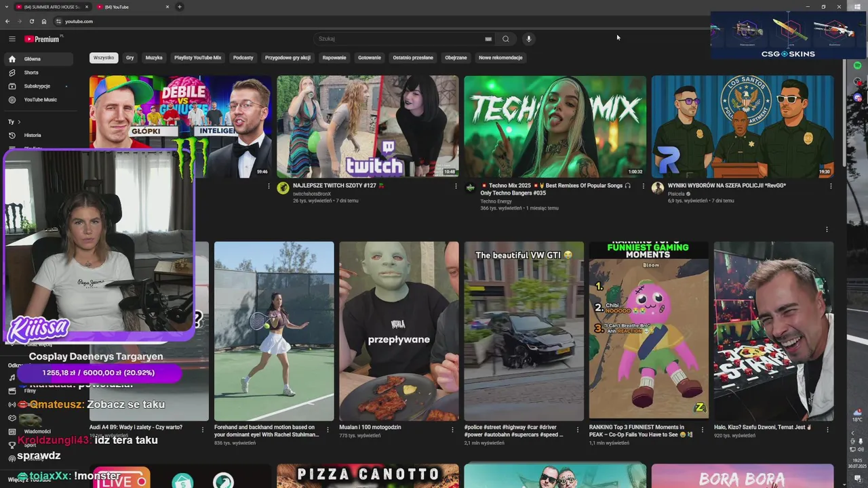
Task: Click browser back arrow
Action: (x=7, y=21)
